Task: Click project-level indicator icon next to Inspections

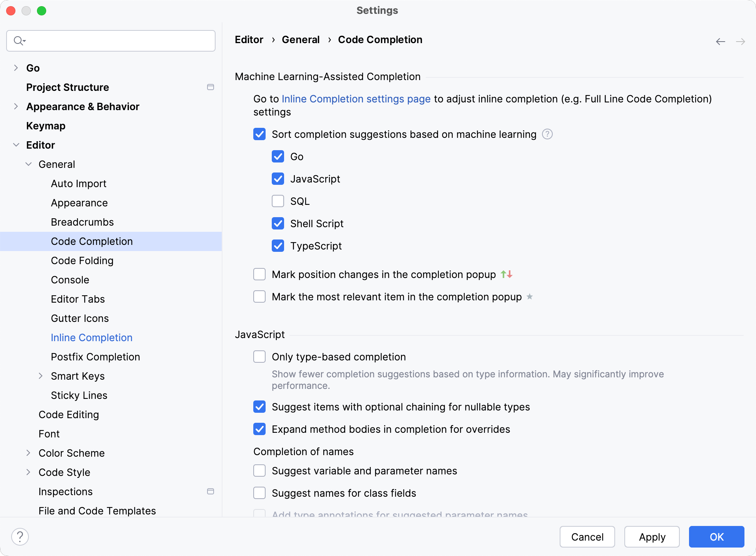Action: click(x=211, y=491)
